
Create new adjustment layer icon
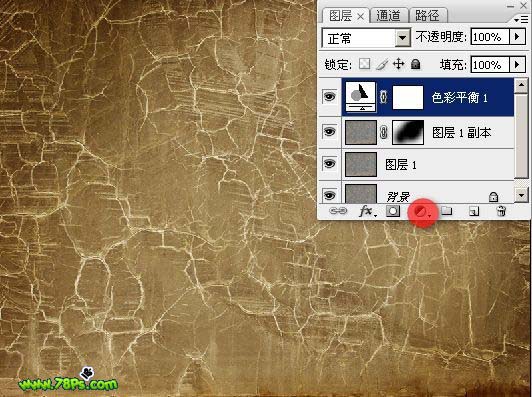coord(422,212)
